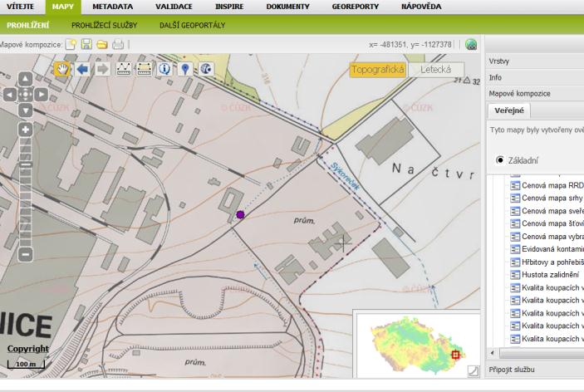Viewport: 584px width, 392px height.
Task: Pan the map north
Action: (x=25, y=79)
